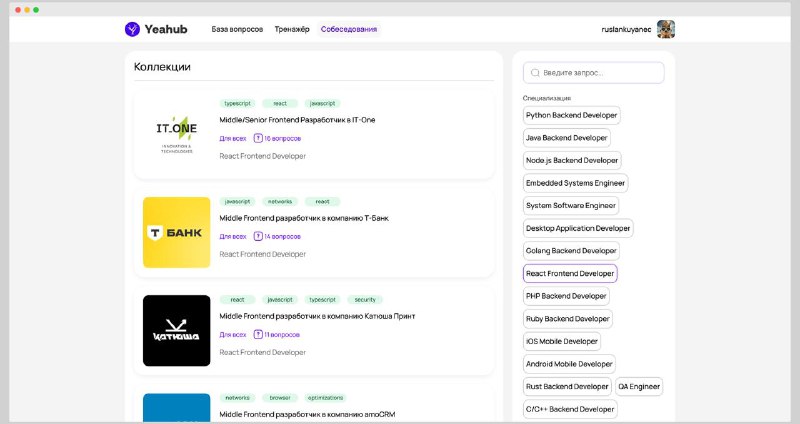The image size is (800, 424).
Task: Click the question icon beside 16 вопросов
Action: (258, 138)
